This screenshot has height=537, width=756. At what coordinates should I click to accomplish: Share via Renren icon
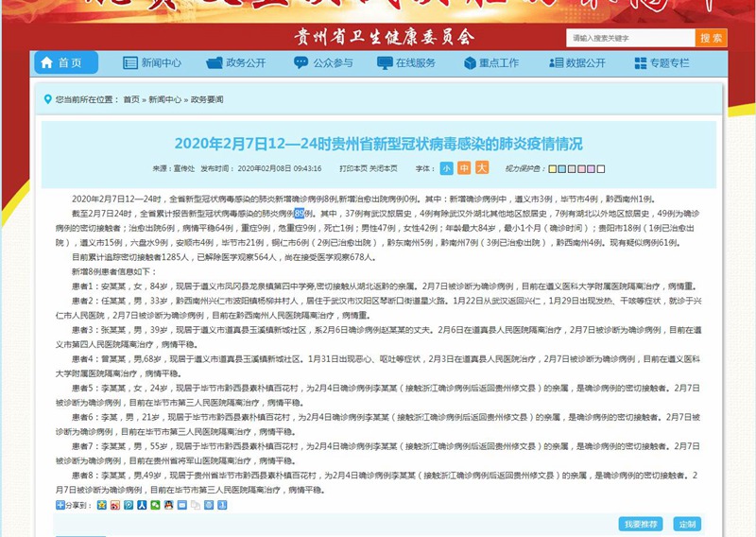tap(142, 505)
